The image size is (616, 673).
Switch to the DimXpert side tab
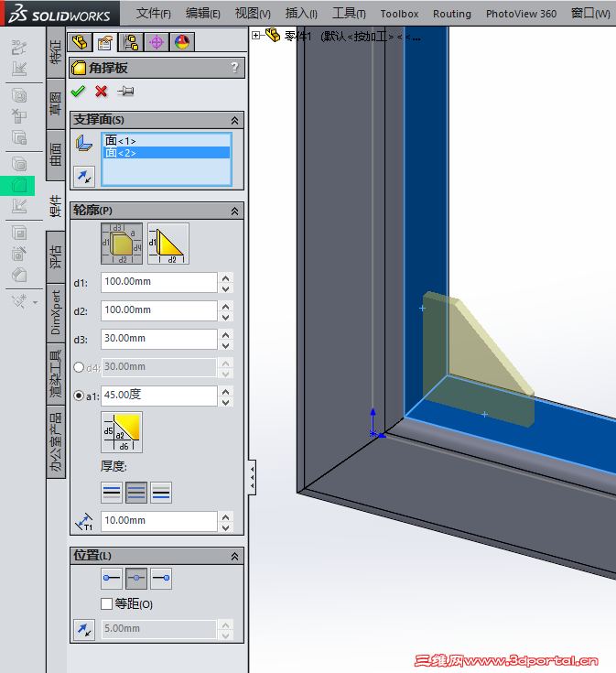56,313
